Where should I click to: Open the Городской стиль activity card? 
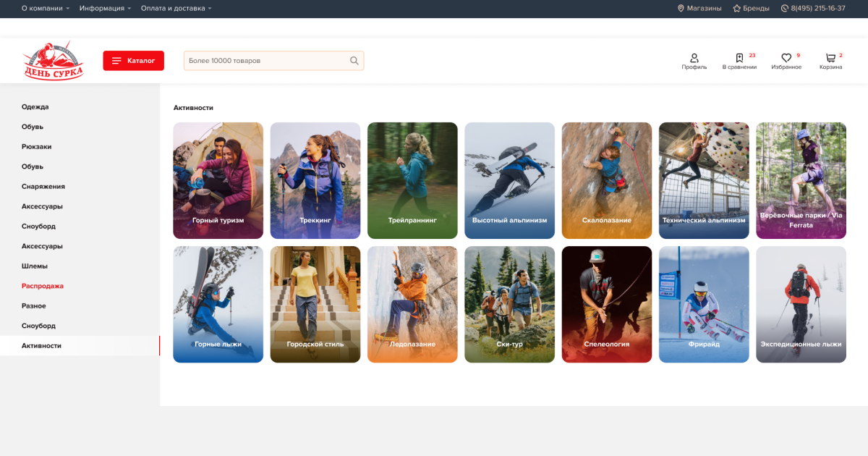coord(315,304)
